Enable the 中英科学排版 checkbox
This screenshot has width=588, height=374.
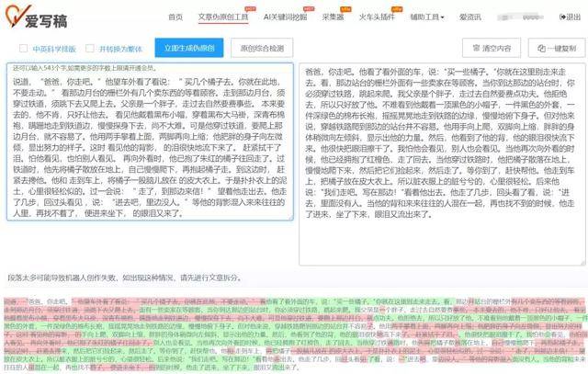pyautogui.click(x=23, y=49)
